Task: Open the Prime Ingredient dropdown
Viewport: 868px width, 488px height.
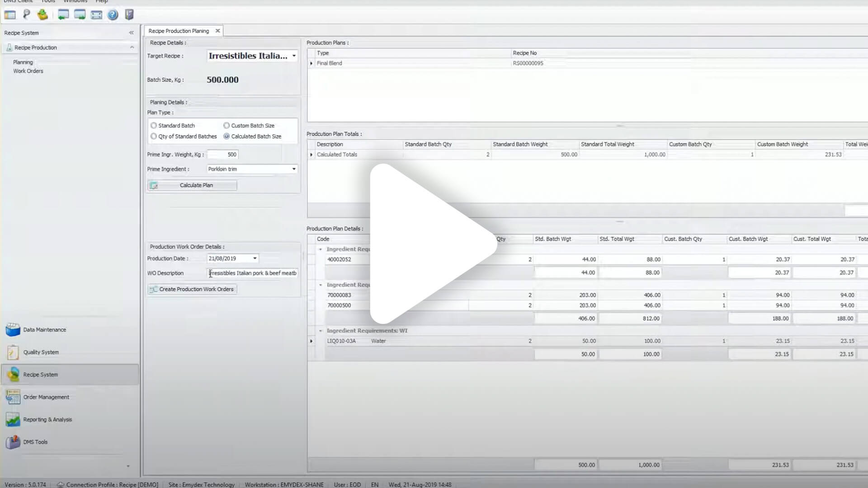Action: [x=294, y=169]
